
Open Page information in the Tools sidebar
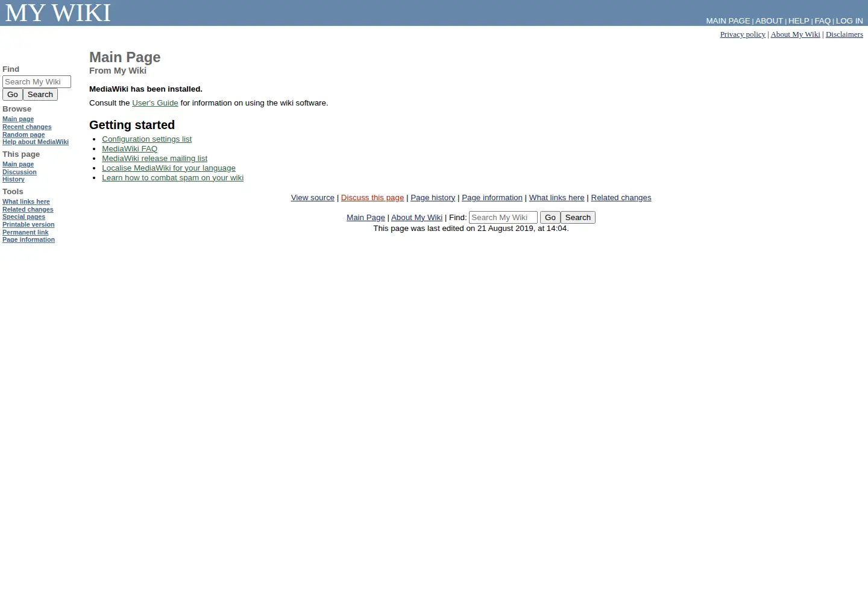[28, 240]
